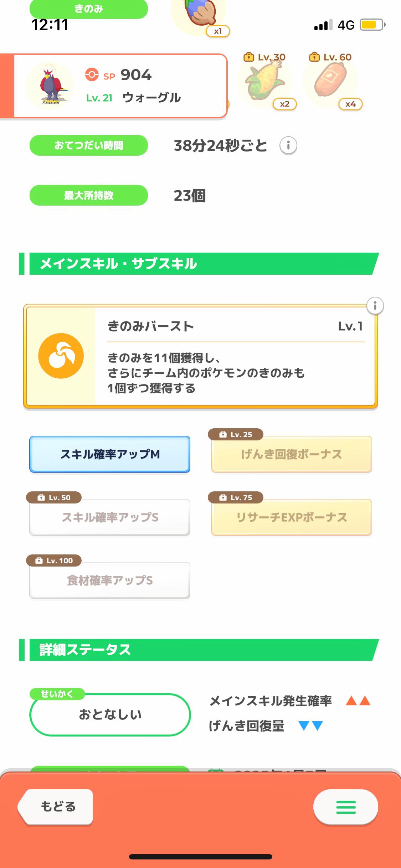Tap the info icon beside おてつだい時間
Viewport: 401px width, 868px height.
click(x=288, y=145)
